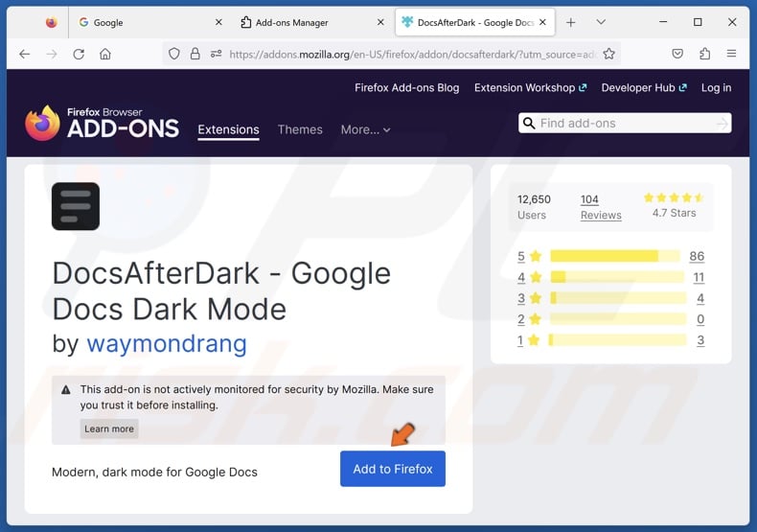Open the 104 Reviews link

point(601,207)
